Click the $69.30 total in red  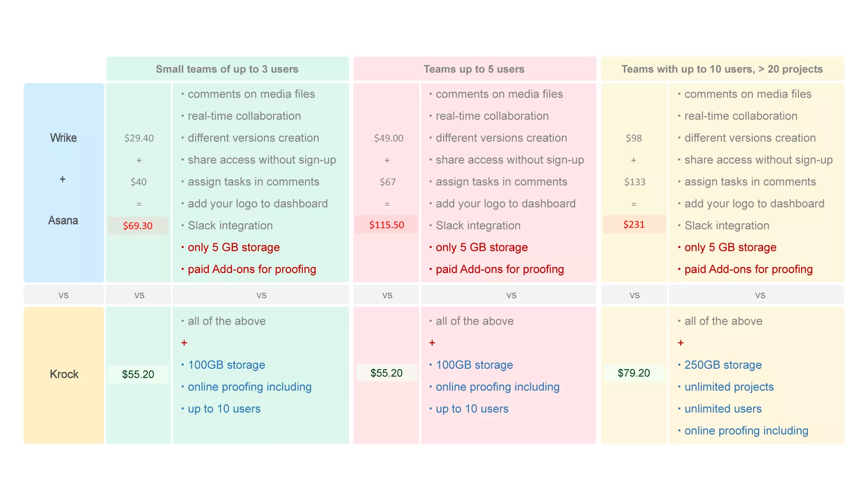coord(138,225)
